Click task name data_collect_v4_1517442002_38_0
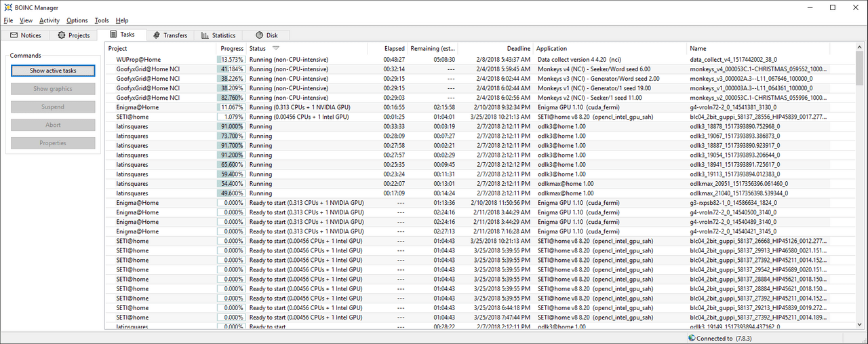This screenshot has width=868, height=344. click(x=734, y=60)
